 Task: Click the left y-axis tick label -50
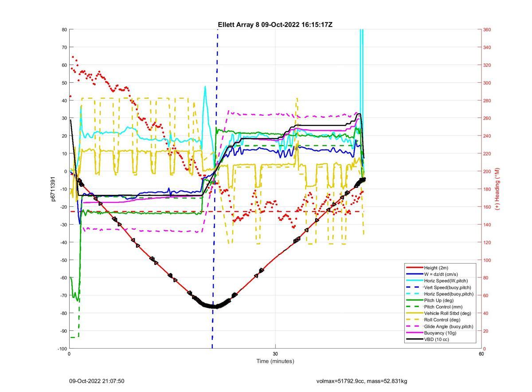[x=63, y=260]
